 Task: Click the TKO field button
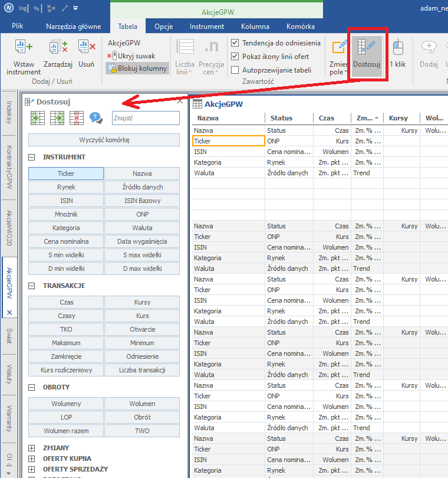pos(66,329)
